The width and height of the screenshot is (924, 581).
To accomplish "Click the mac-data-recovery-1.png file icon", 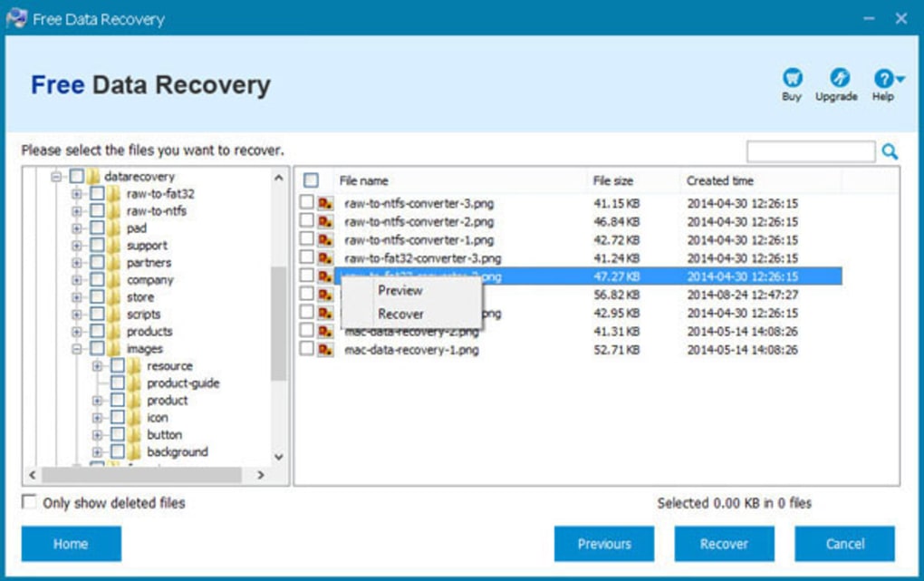I will click(x=325, y=349).
